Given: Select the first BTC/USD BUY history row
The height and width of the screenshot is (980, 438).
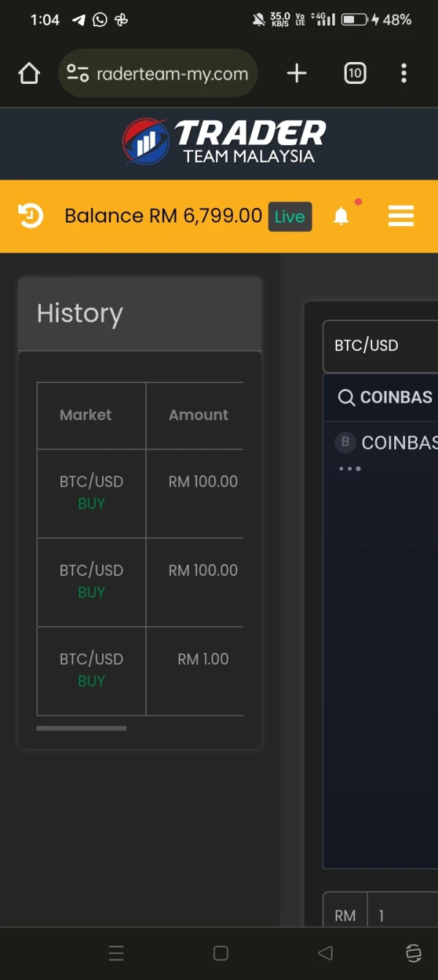Looking at the screenshot, I should point(91,493).
